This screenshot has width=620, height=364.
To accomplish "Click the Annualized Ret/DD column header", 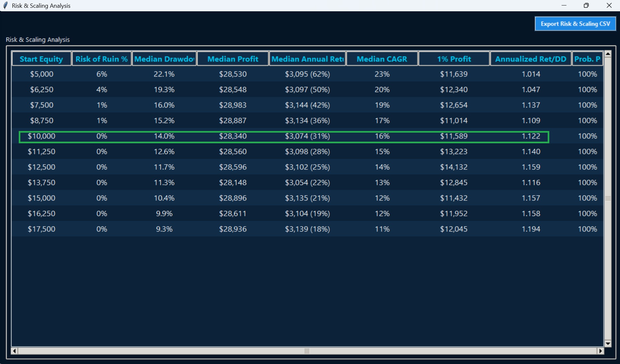I will coord(531,59).
